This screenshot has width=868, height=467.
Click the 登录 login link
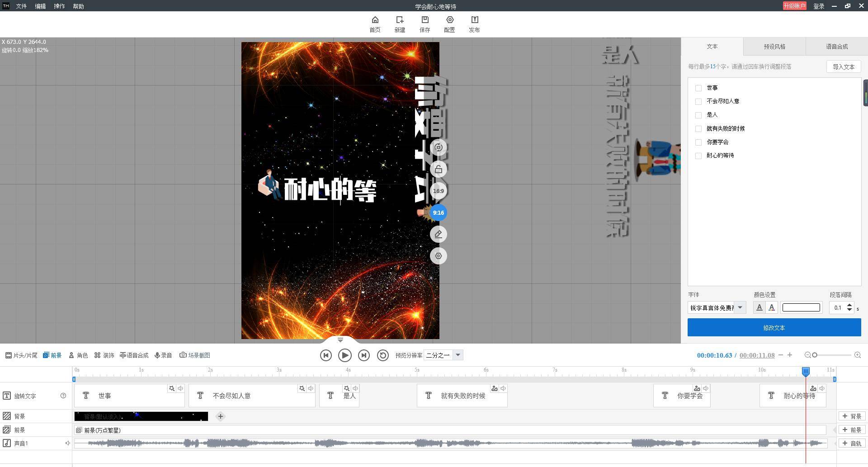coord(819,6)
